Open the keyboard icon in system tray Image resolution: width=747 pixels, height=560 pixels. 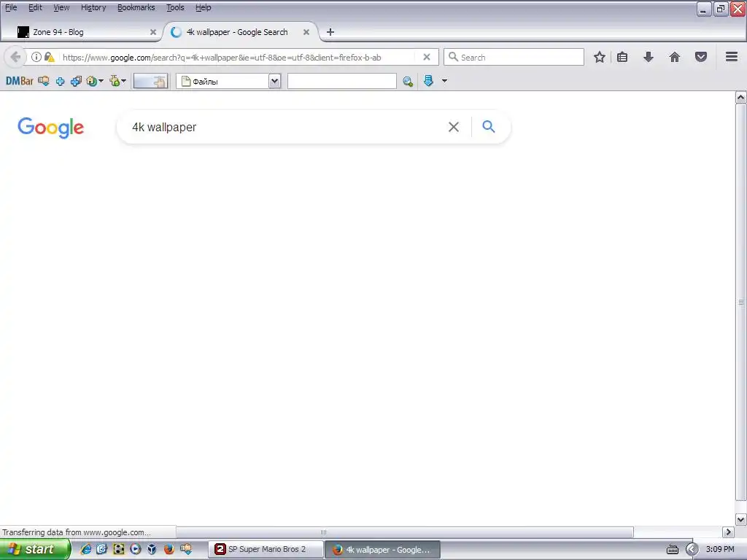[672, 550]
